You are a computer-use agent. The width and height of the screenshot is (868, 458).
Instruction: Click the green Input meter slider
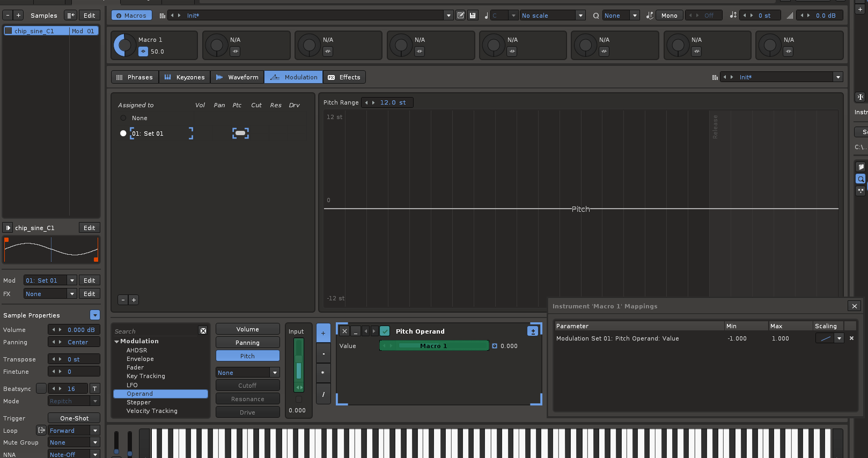[x=299, y=365]
